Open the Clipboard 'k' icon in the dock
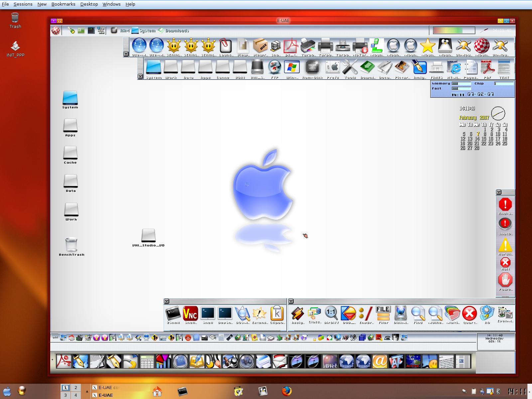532x399 pixels. 277,314
